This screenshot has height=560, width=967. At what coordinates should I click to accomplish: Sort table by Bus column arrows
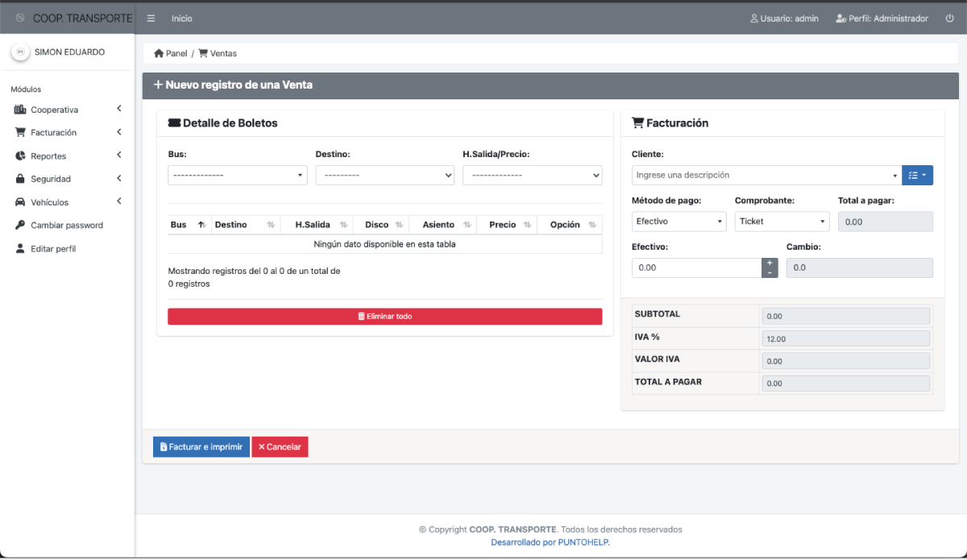201,225
